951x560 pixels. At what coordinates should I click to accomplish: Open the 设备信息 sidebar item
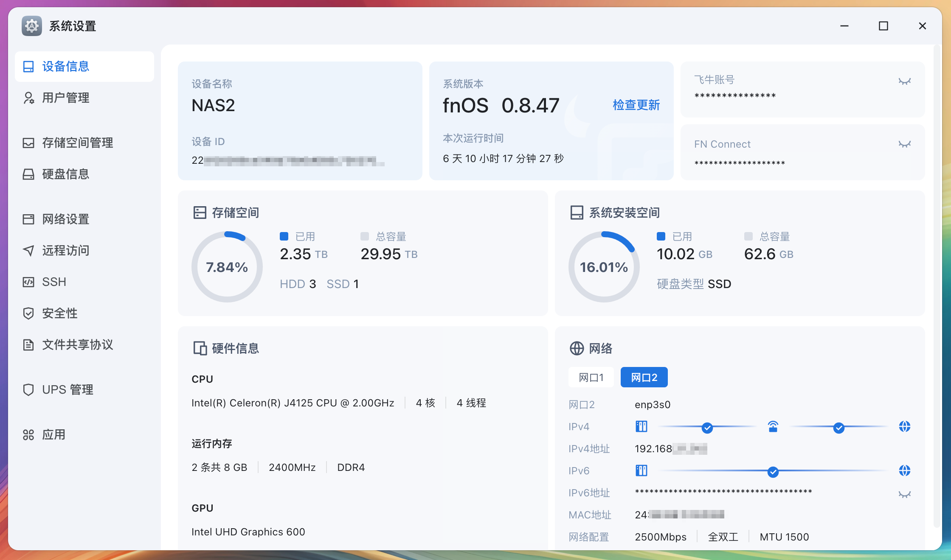point(84,67)
